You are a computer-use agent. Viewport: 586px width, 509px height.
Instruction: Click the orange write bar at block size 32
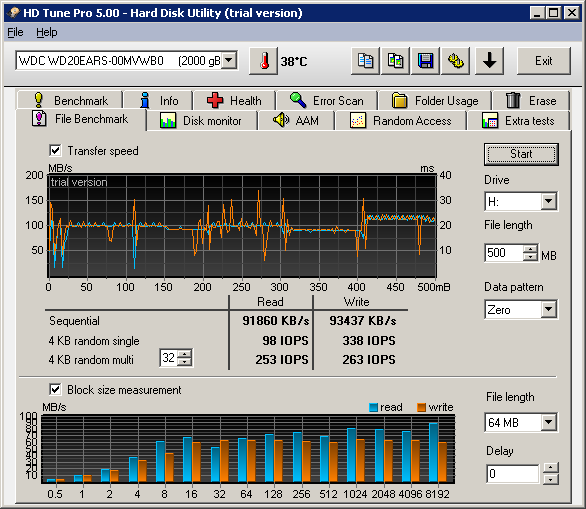pyautogui.click(x=224, y=461)
